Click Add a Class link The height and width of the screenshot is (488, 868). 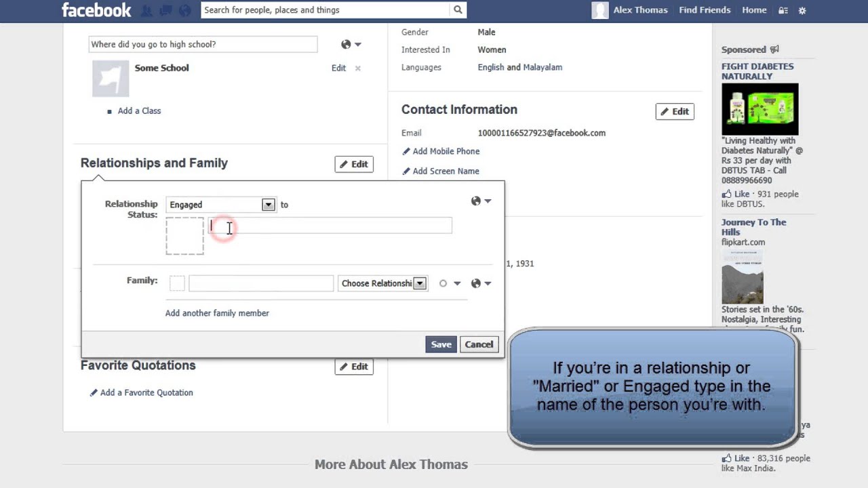139,110
